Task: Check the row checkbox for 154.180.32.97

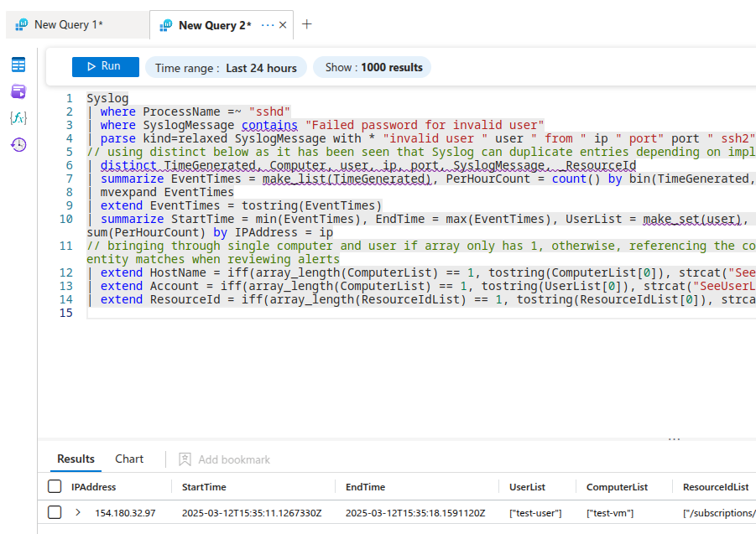Action: click(x=55, y=512)
